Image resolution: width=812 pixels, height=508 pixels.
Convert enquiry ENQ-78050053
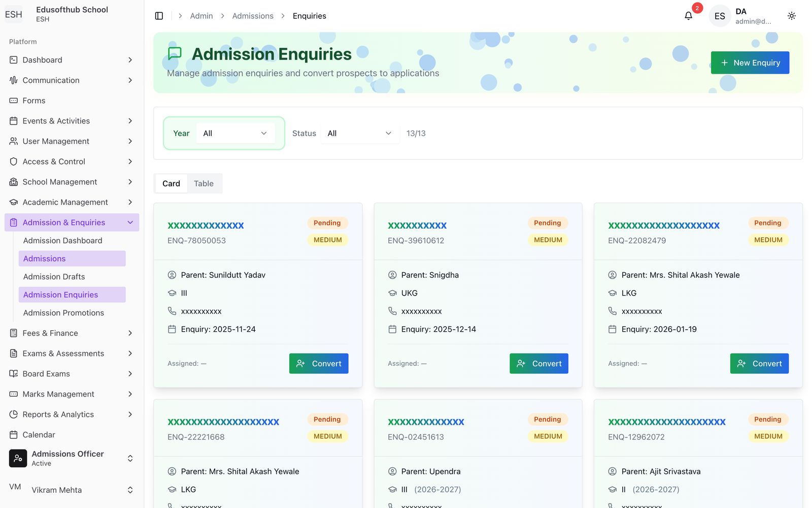coord(319,364)
